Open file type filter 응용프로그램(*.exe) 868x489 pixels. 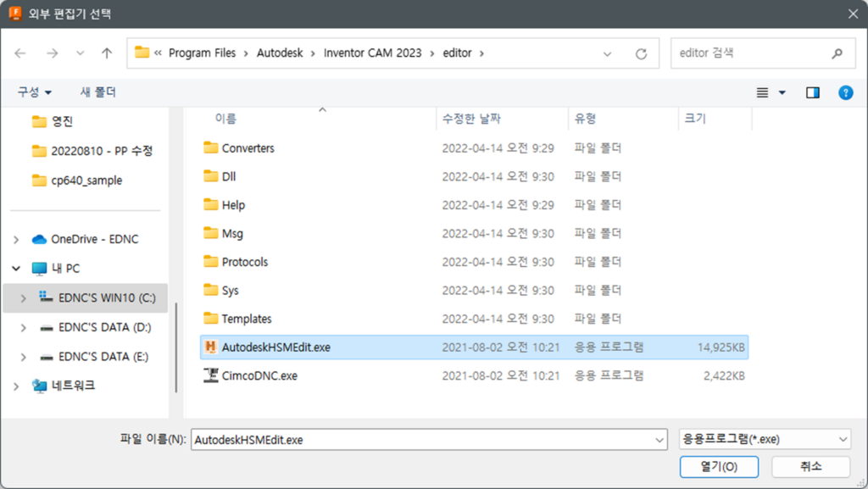765,439
